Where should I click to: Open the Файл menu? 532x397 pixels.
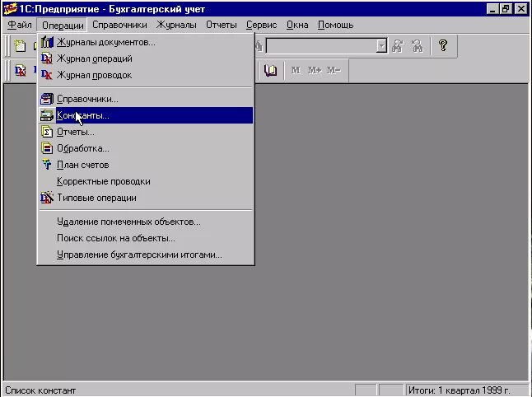(19, 25)
